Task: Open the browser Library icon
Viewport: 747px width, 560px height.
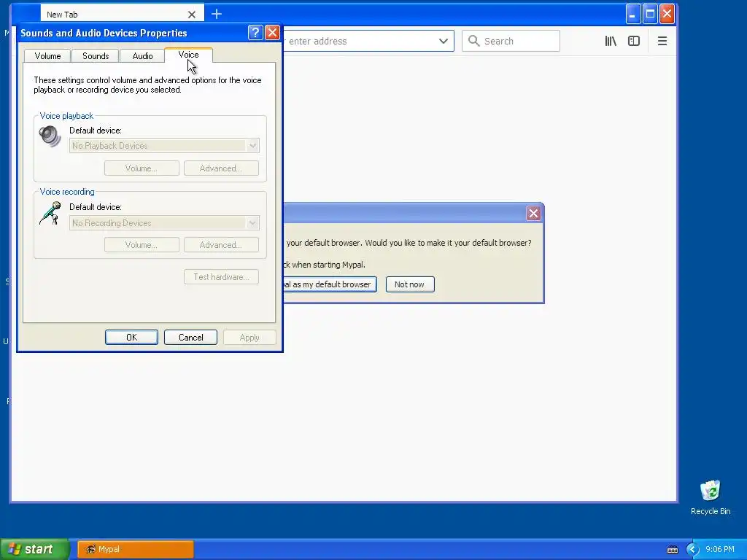Action: 611,41
